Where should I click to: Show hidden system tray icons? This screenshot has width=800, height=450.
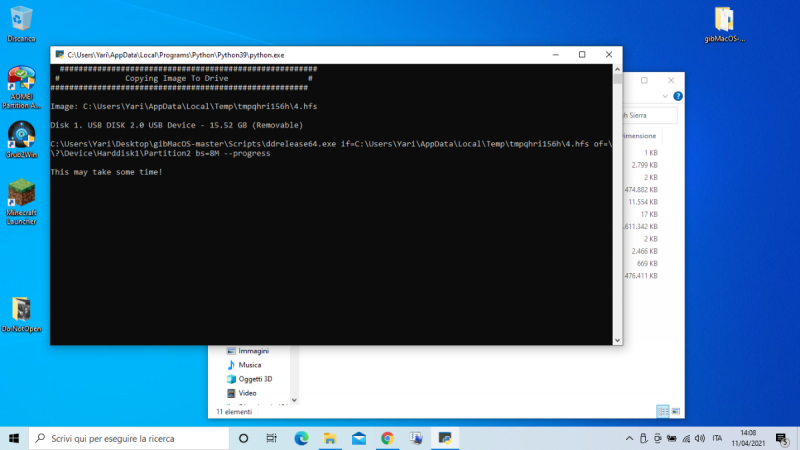(x=629, y=438)
